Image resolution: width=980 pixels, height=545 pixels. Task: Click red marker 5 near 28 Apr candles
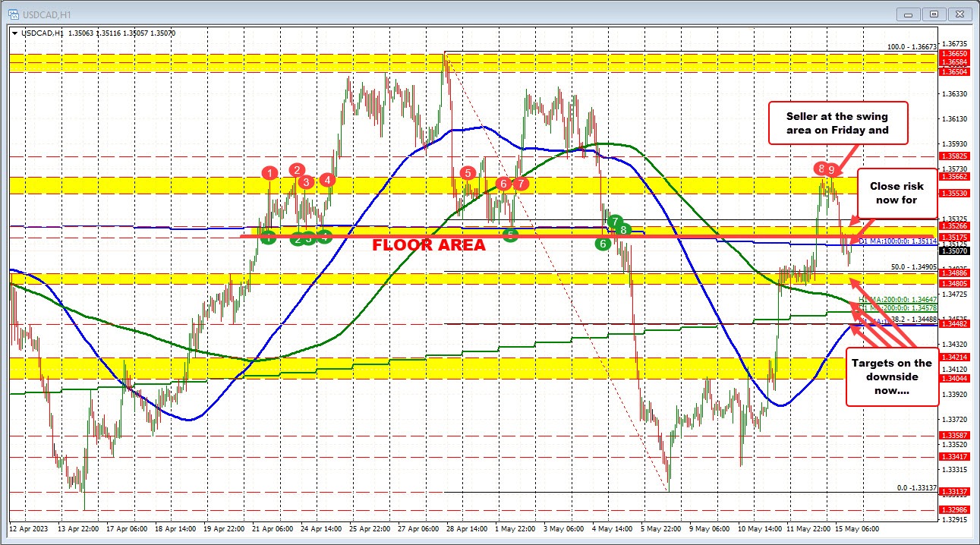[x=468, y=172]
